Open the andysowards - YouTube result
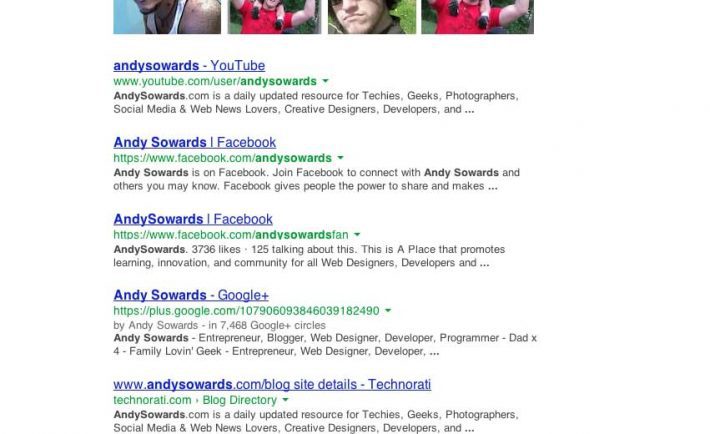This screenshot has width=710, height=434. (189, 66)
